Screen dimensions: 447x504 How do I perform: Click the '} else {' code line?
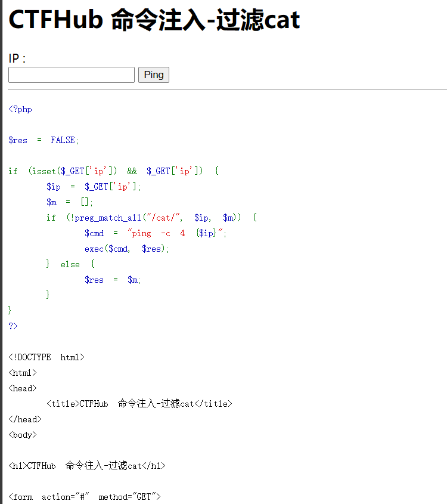pos(70,264)
